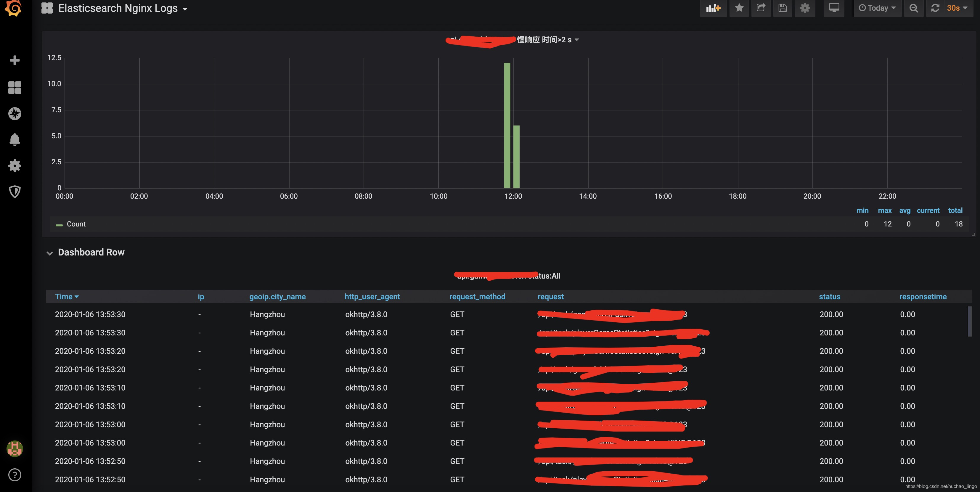Sort table by Time column

pos(67,296)
